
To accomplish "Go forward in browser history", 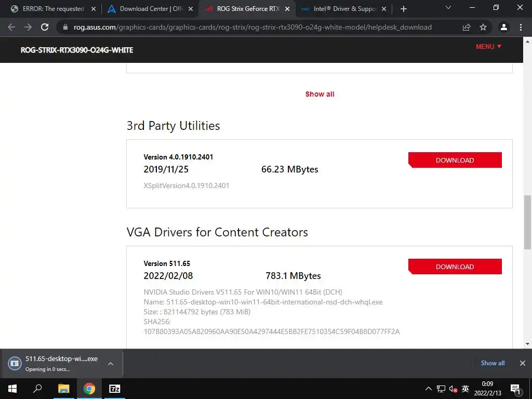I will (x=28, y=27).
